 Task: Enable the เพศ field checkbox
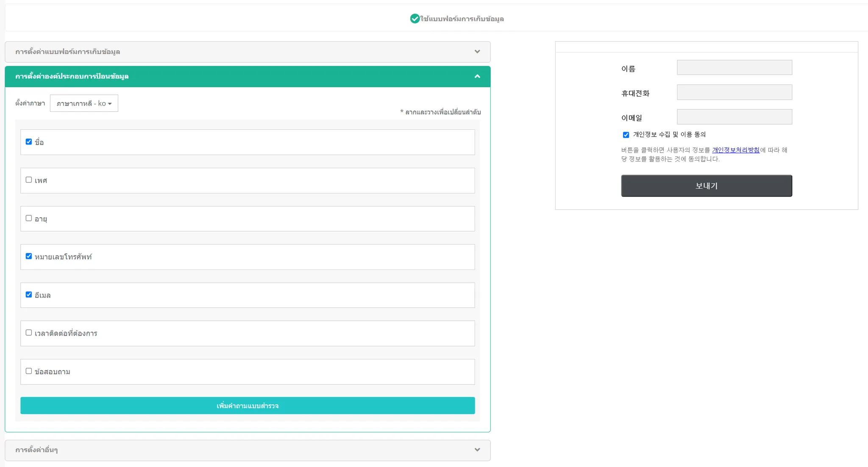(x=29, y=180)
